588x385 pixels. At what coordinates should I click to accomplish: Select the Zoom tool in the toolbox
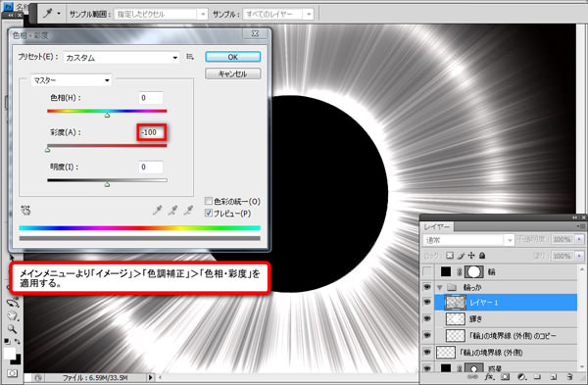pyautogui.click(x=12, y=329)
